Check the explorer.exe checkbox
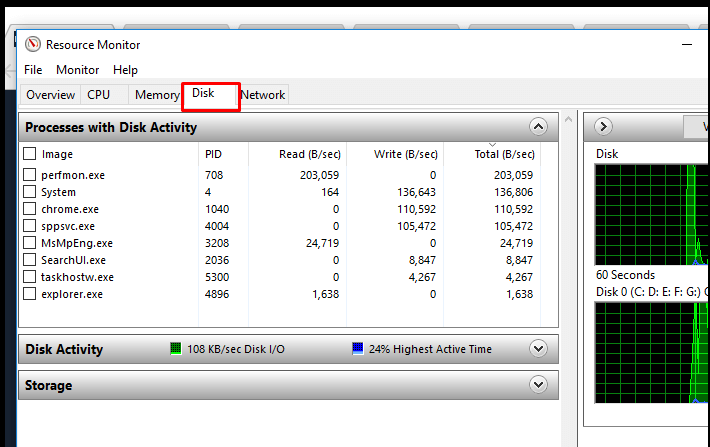This screenshot has height=447, width=710. (29, 293)
